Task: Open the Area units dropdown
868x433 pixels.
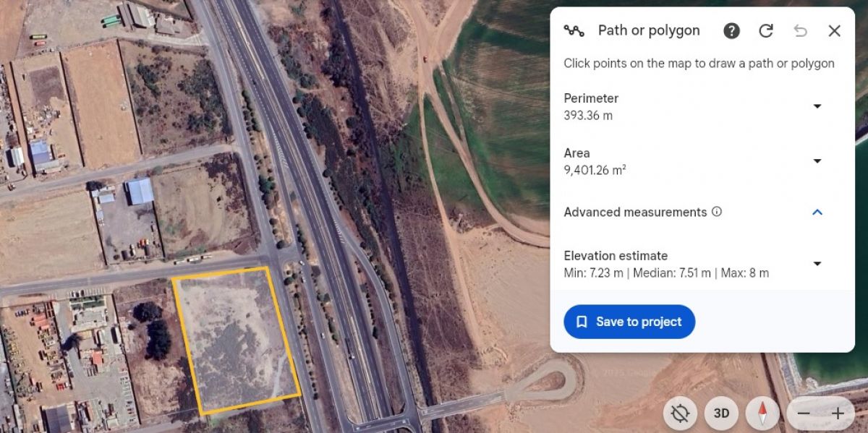Action: pyautogui.click(x=817, y=161)
